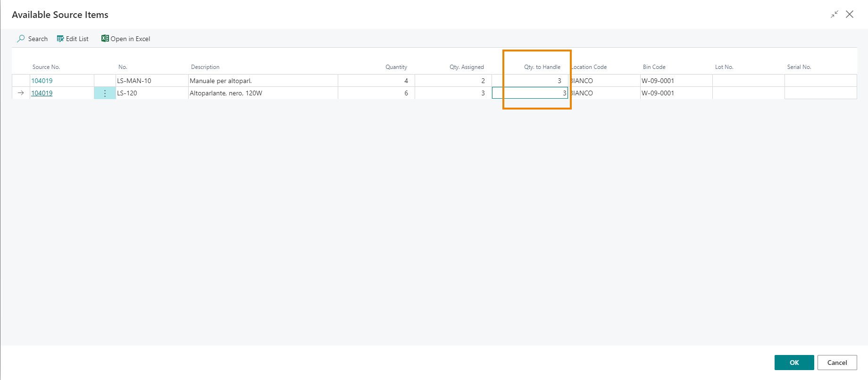This screenshot has height=380, width=868.
Task: Click the Search magnifier icon
Action: (x=21, y=39)
